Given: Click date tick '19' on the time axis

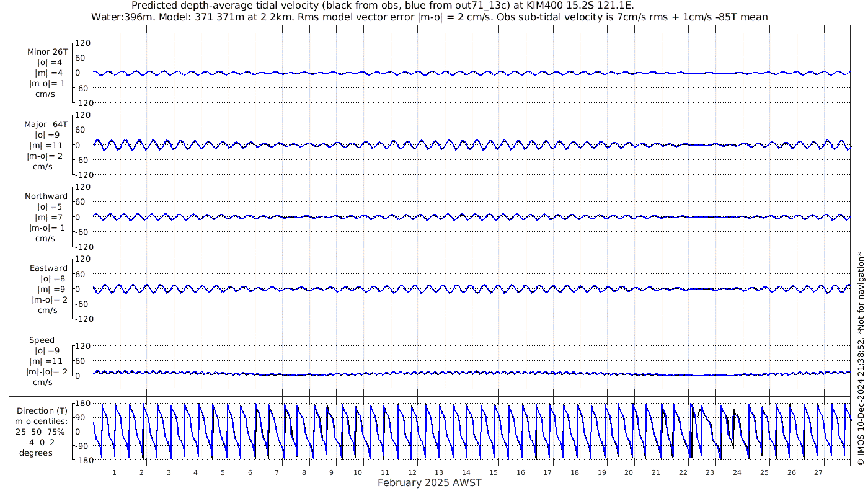Looking at the screenshot, I should [601, 472].
